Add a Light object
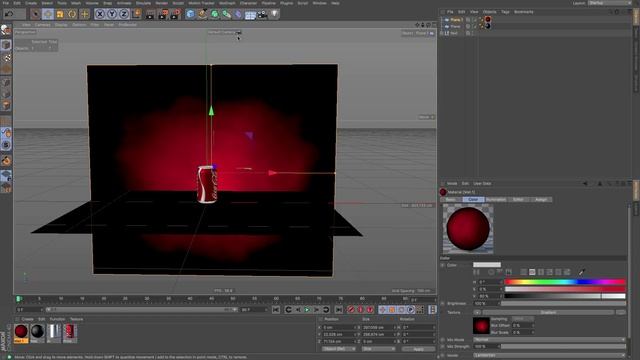Image resolution: width=640 pixels, height=360 pixels. tap(275, 14)
